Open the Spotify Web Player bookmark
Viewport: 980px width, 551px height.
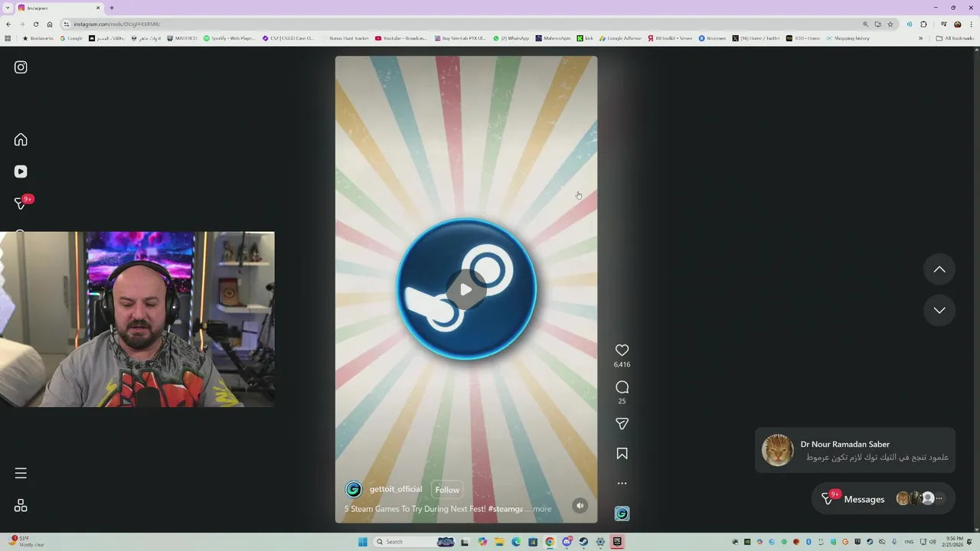click(x=229, y=38)
